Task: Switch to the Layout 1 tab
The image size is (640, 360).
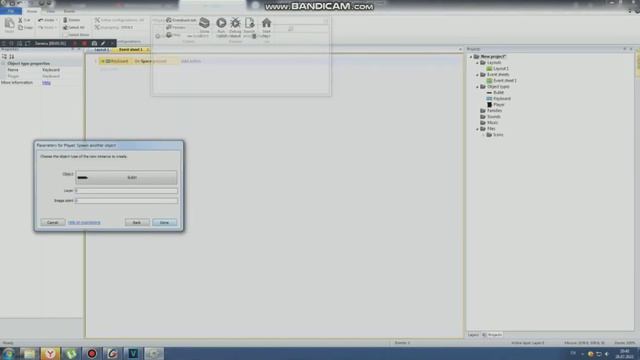Action: pyautogui.click(x=101, y=50)
